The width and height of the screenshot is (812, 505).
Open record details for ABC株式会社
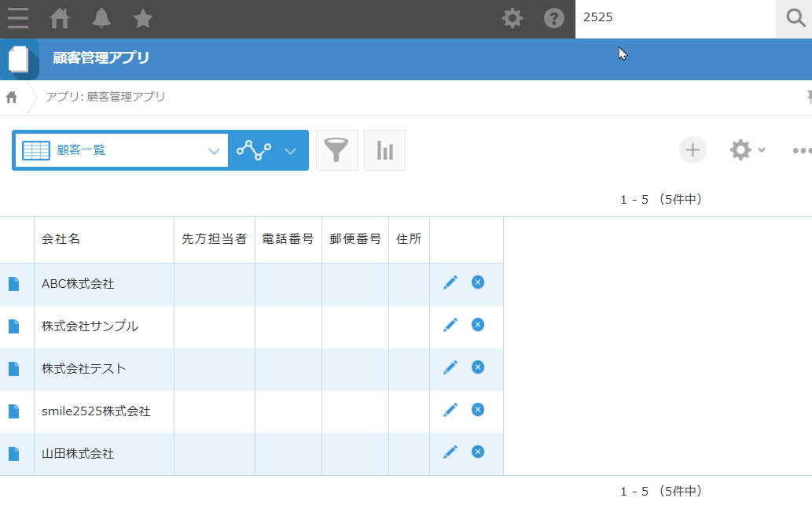14,284
